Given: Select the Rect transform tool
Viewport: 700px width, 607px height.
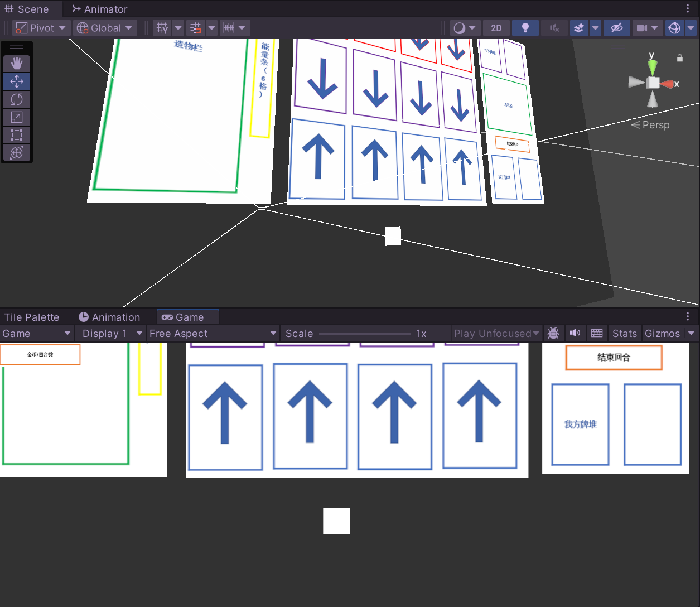Looking at the screenshot, I should [x=17, y=135].
